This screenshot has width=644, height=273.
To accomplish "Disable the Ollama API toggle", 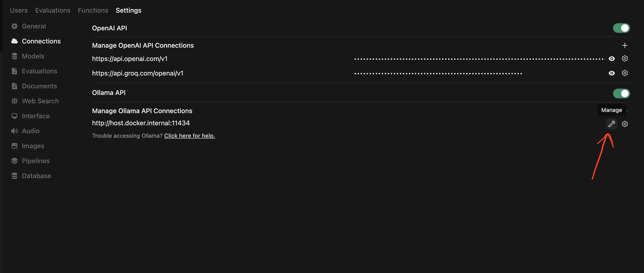I will click(x=621, y=93).
